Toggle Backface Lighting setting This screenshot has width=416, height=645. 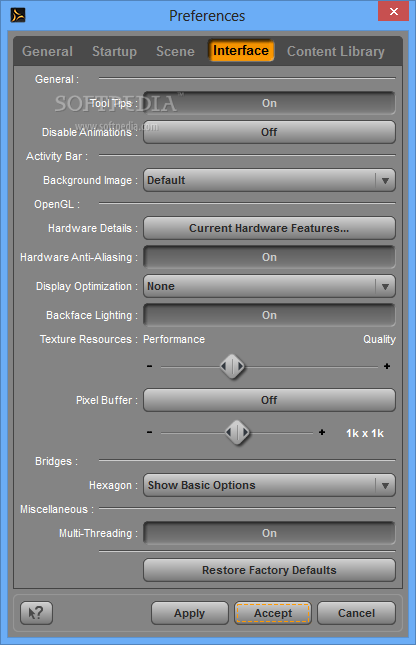click(x=269, y=315)
